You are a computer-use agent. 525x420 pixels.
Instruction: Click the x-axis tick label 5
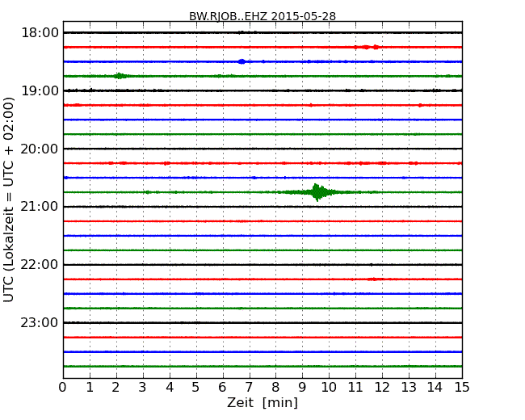point(196,388)
